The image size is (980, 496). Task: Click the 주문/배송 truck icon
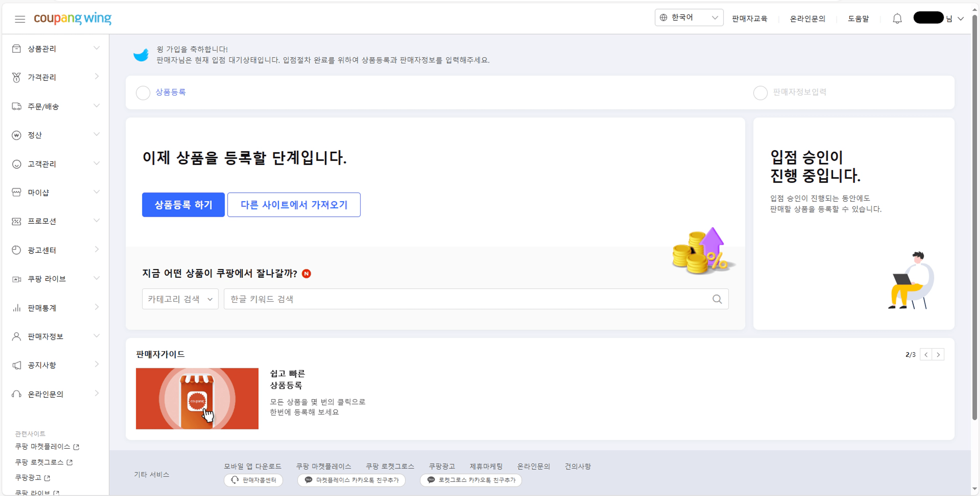[x=16, y=106]
